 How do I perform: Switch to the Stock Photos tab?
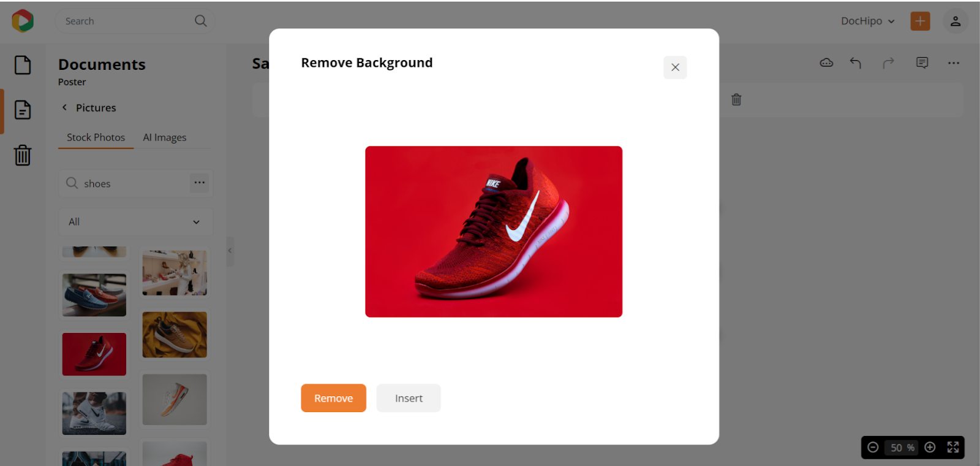(x=96, y=137)
